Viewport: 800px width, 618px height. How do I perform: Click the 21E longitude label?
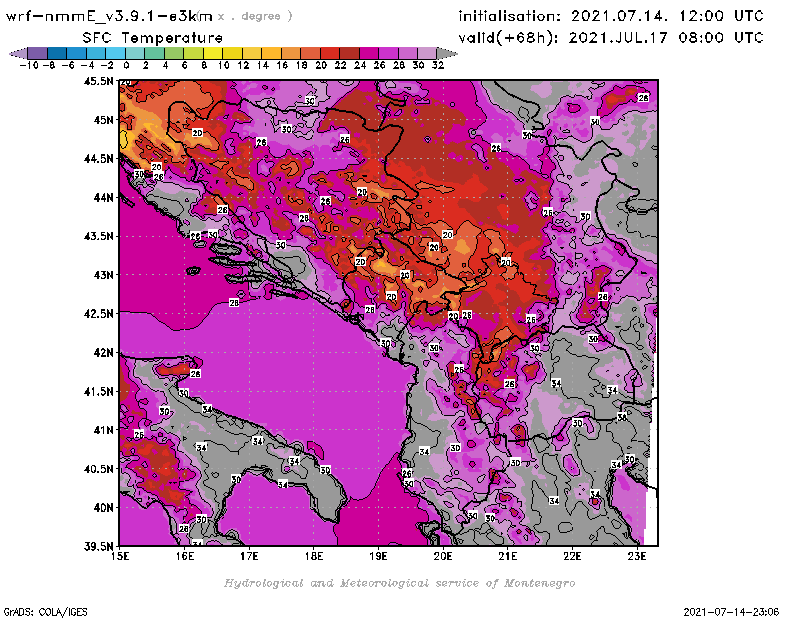click(x=508, y=556)
